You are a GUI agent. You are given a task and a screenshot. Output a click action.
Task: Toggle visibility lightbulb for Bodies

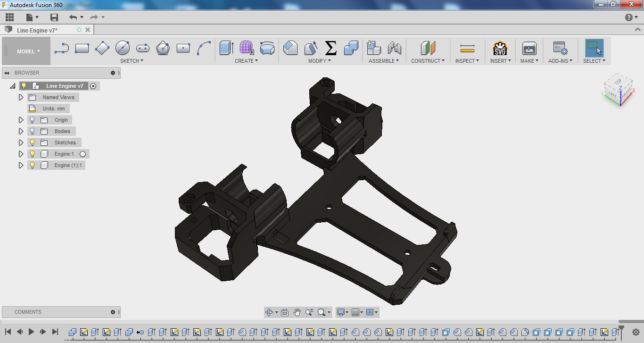33,131
